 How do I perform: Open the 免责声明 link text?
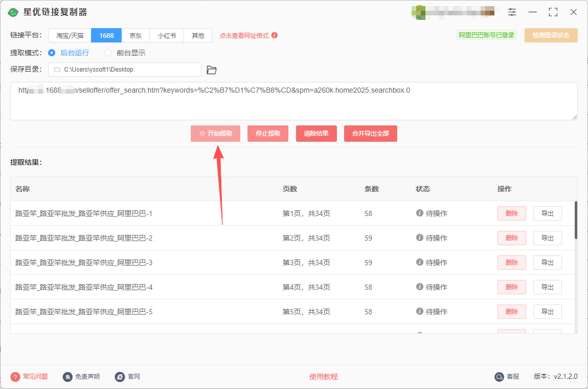(87, 377)
